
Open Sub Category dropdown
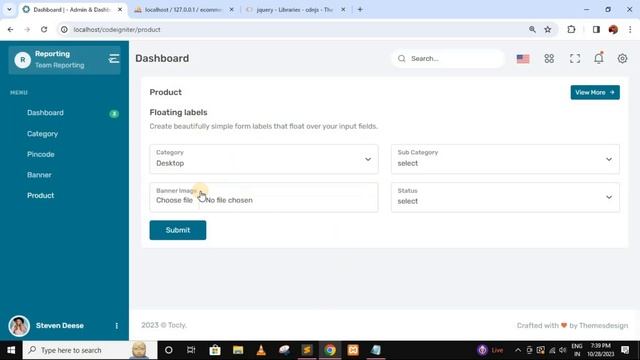505,159
